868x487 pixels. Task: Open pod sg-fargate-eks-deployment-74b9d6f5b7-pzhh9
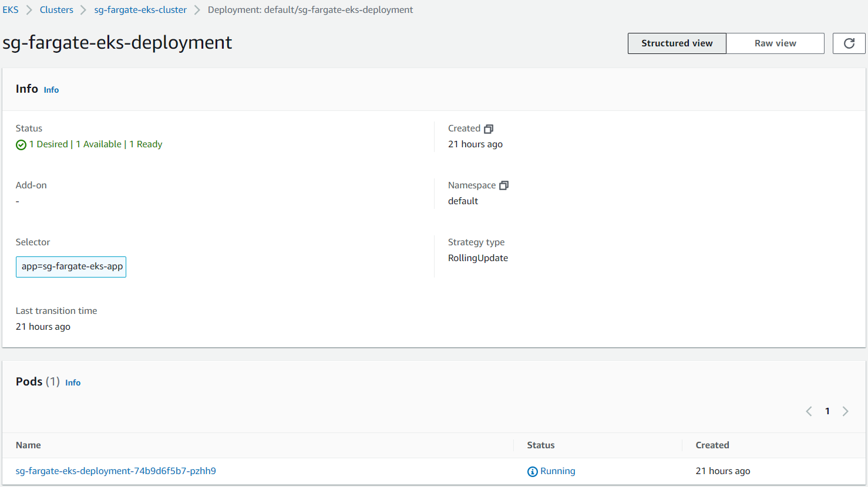click(116, 471)
